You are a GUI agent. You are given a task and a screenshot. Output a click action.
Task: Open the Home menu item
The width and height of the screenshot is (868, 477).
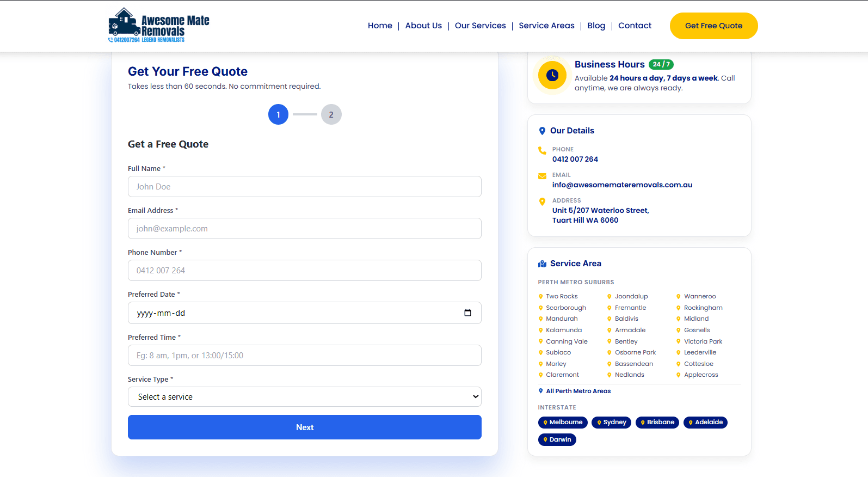(380, 26)
